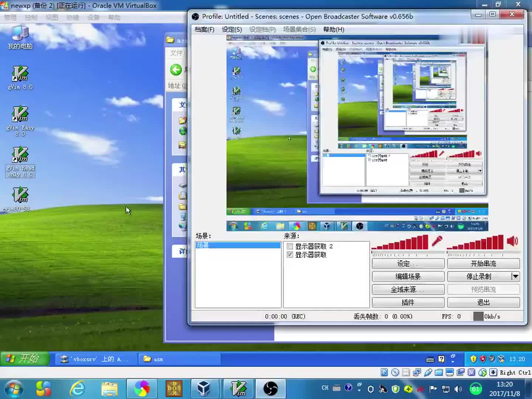Viewport: 532px width, 399px height.
Task: Open VirtualBox 视图 menu
Action: pos(52,17)
